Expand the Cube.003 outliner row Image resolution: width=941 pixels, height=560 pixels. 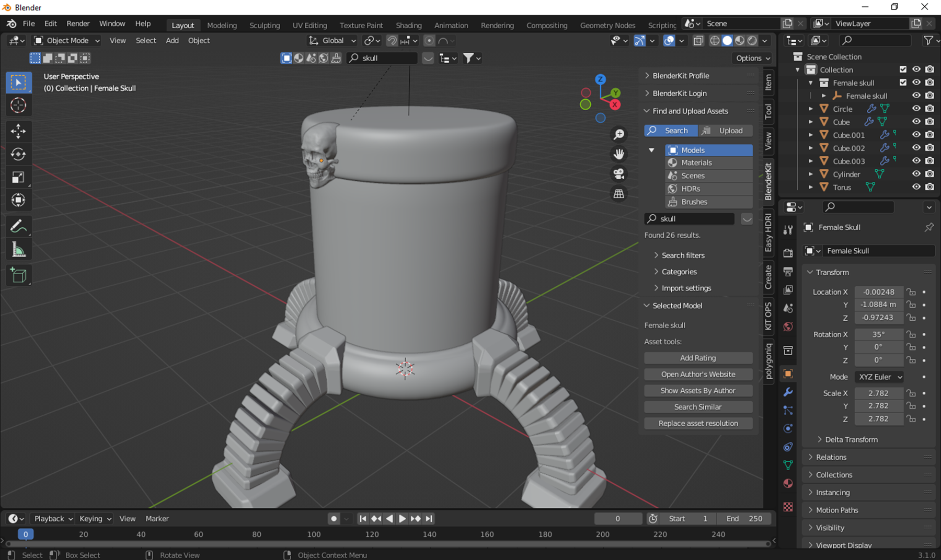[x=811, y=161]
